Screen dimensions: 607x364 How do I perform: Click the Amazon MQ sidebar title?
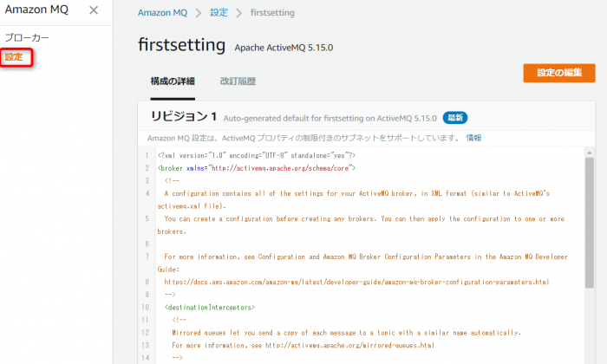pos(36,10)
